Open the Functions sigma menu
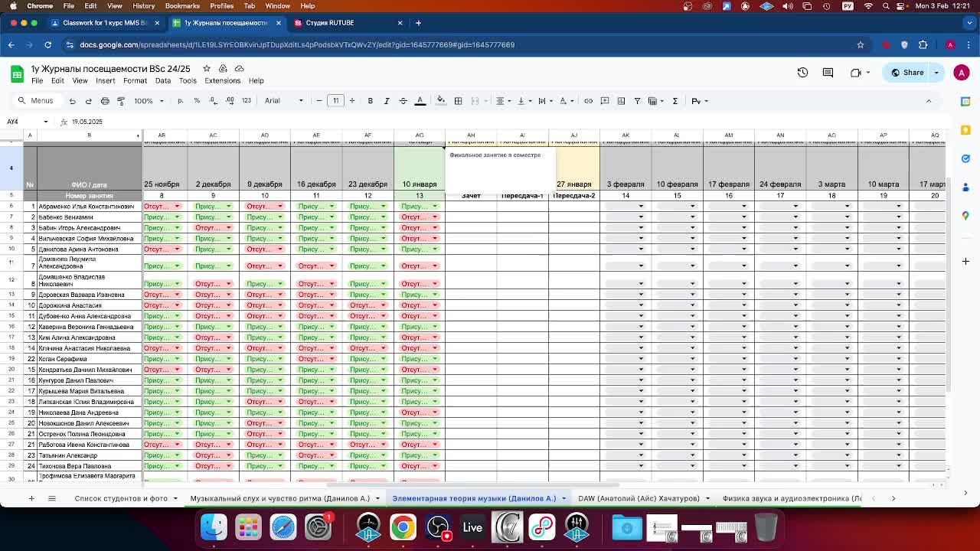The height and width of the screenshot is (551, 980). [675, 101]
